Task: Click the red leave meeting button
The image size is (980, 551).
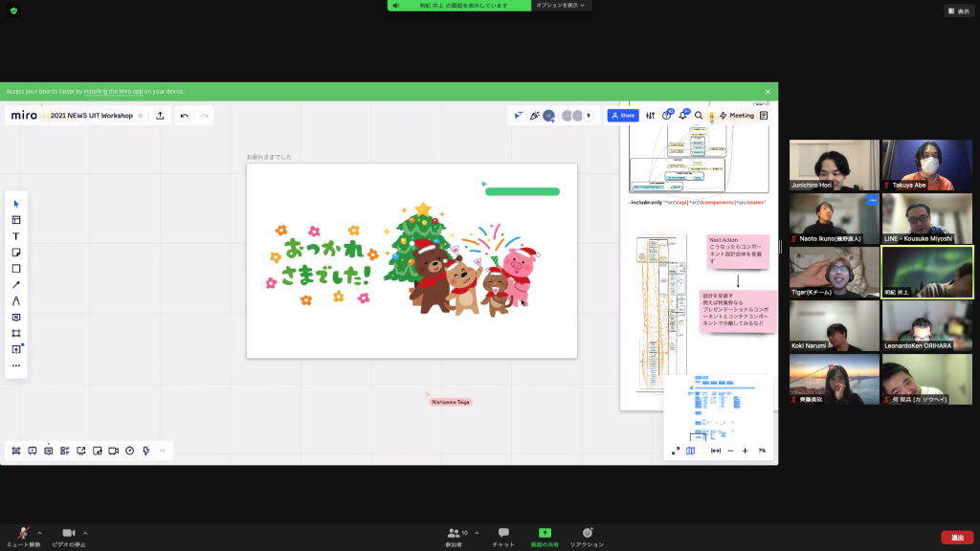Action: click(x=957, y=538)
